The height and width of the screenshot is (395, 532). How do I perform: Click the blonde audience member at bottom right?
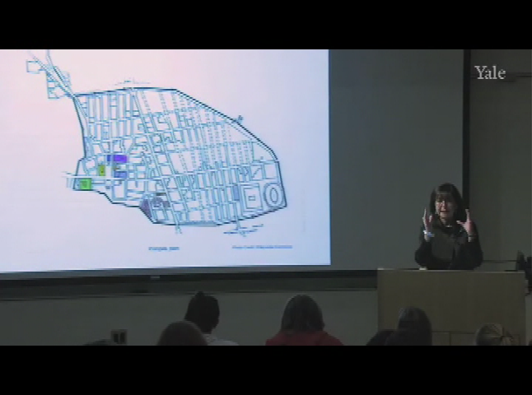(x=494, y=335)
